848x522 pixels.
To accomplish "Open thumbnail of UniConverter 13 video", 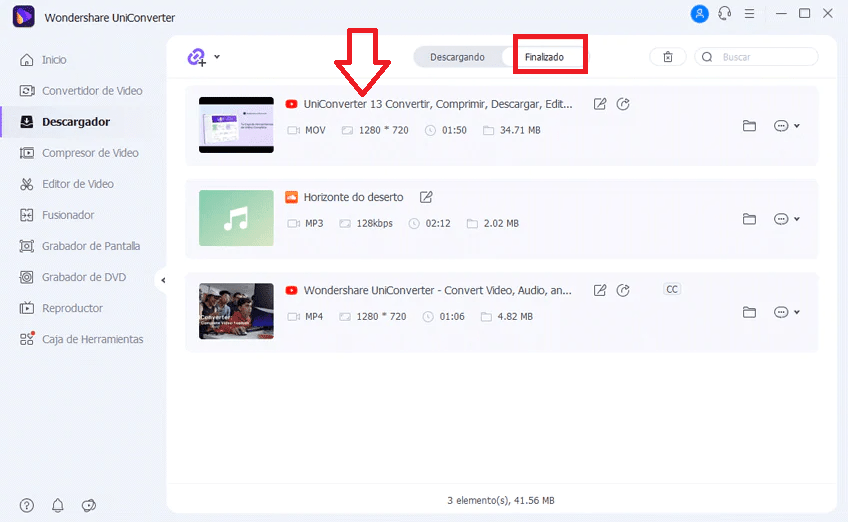I will click(236, 125).
